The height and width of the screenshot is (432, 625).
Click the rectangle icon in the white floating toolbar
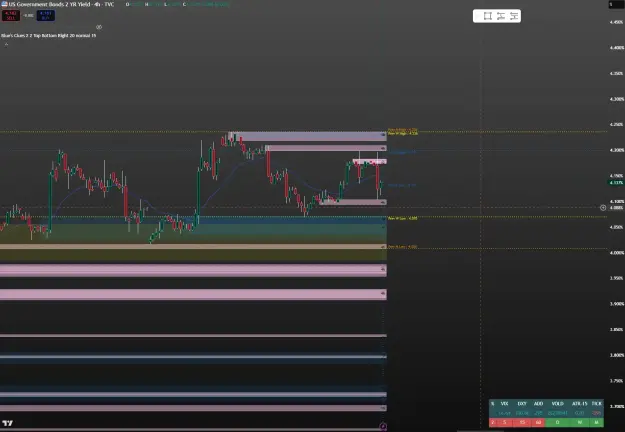tap(487, 16)
